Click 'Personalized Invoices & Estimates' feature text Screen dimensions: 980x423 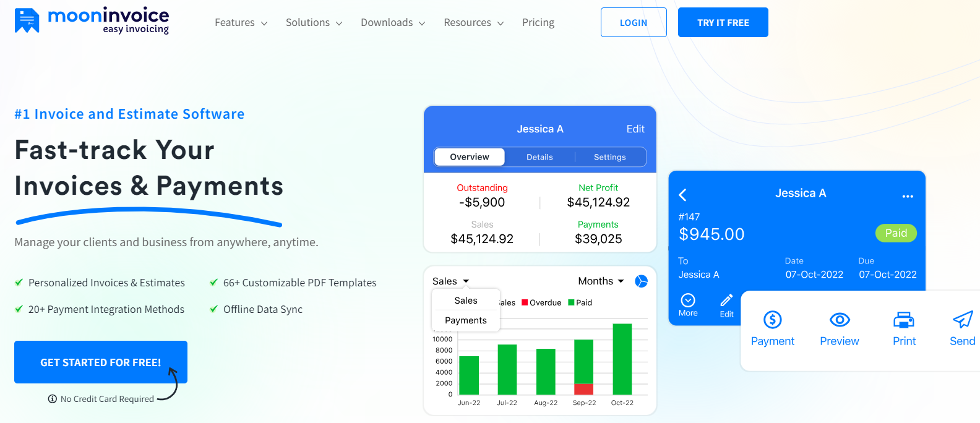pos(106,283)
